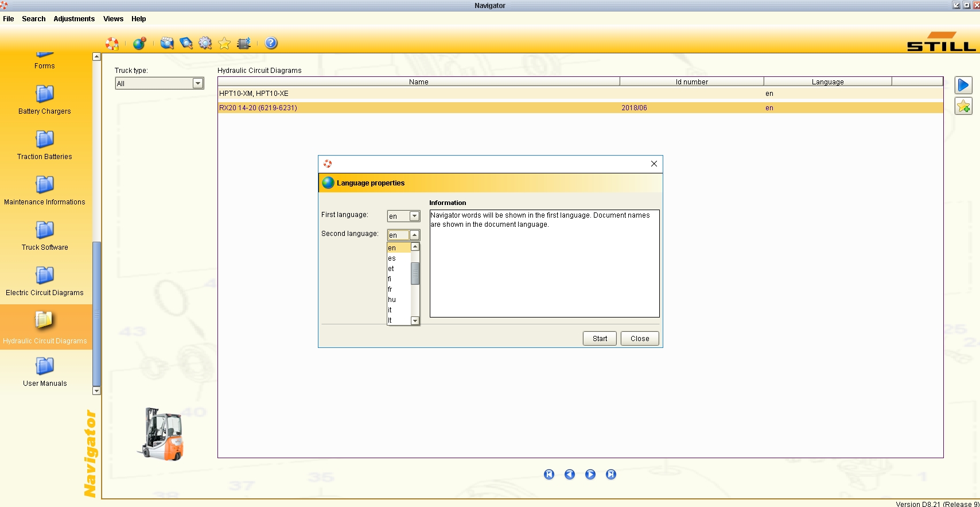Open the Truck type combo box
The width and height of the screenshot is (980, 507).
(x=160, y=83)
